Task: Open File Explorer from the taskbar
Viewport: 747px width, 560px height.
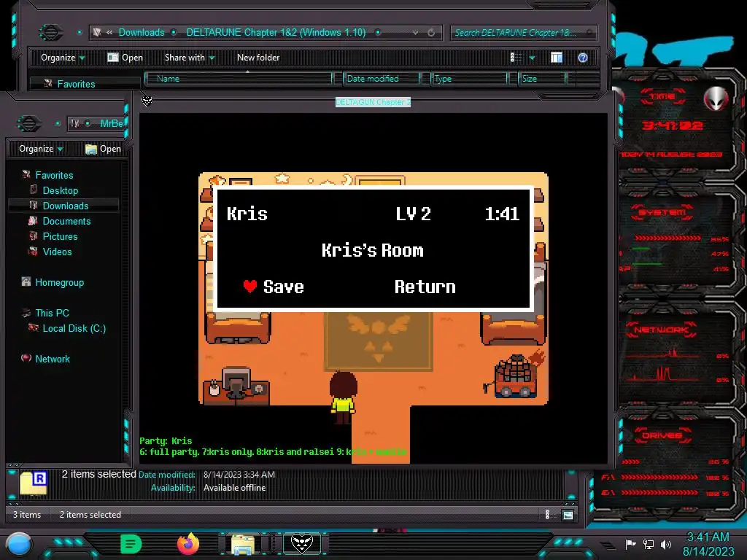Action: point(243,544)
